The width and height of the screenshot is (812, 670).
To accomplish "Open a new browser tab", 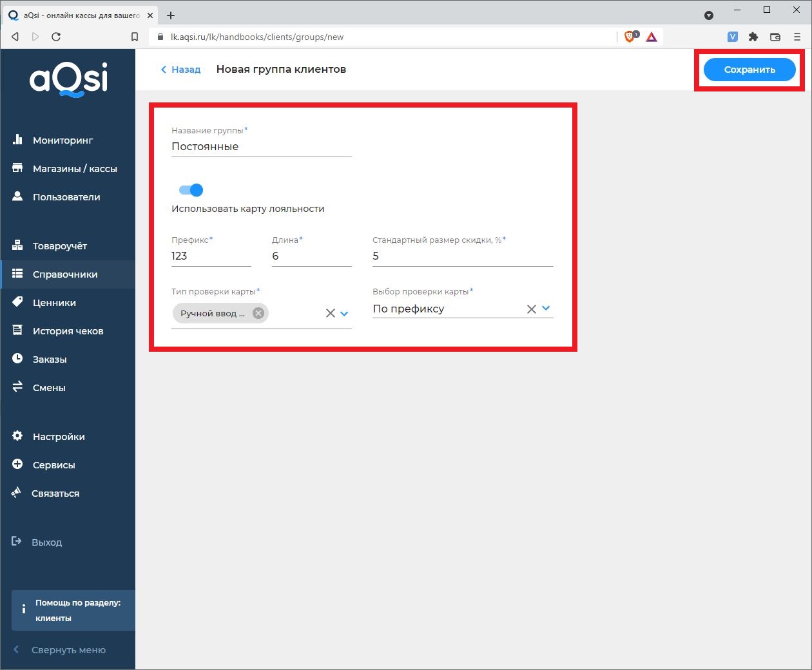I will point(171,15).
